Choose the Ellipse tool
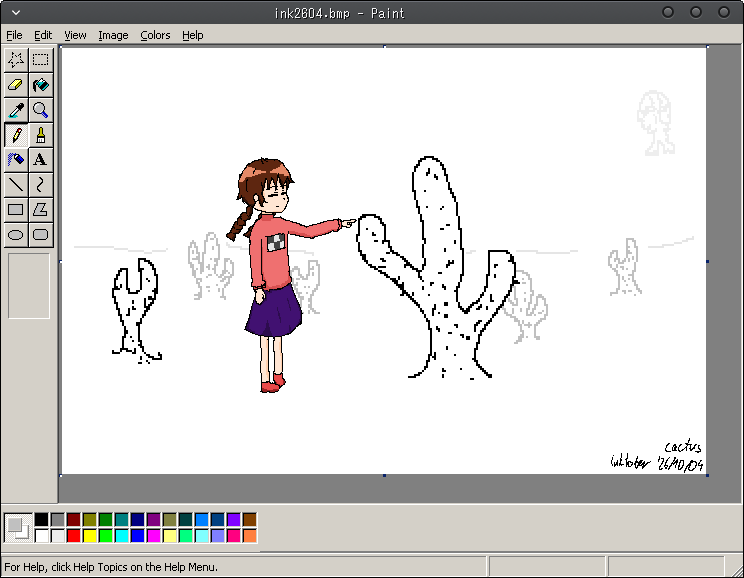Screen dimensions: 744x578 click(16, 234)
